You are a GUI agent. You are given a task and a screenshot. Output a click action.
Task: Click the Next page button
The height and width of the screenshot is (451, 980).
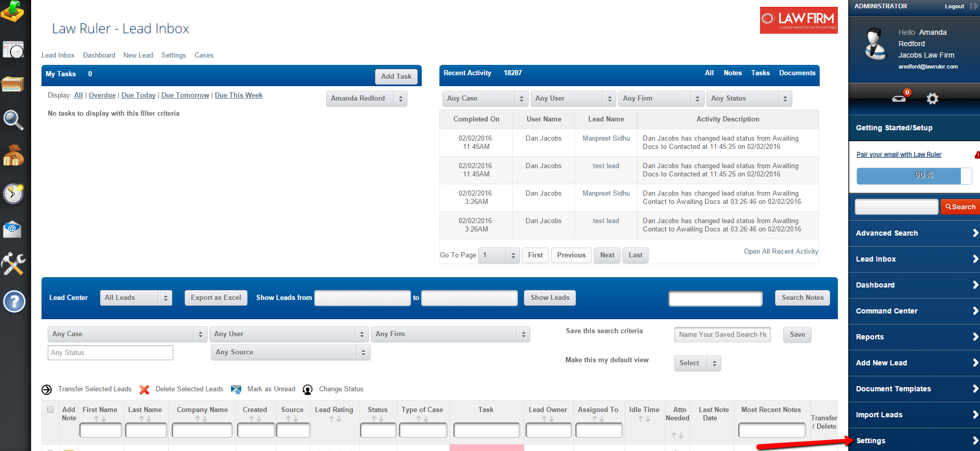607,255
